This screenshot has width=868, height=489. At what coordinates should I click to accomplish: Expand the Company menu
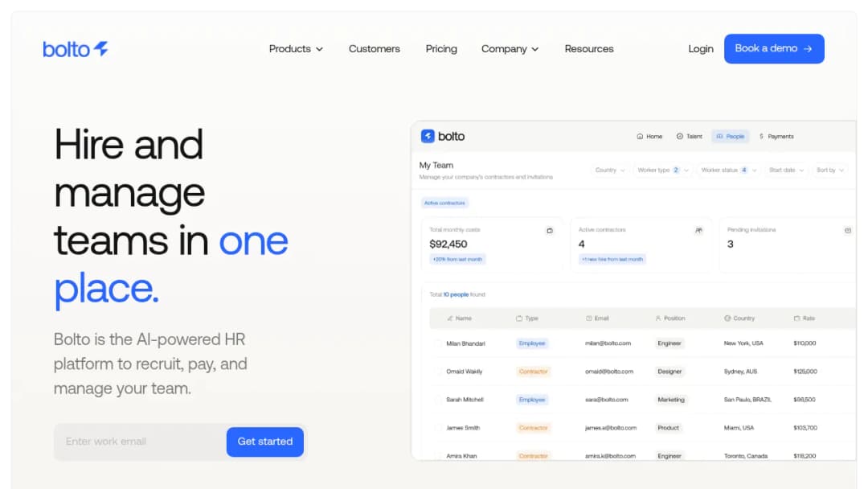(510, 49)
